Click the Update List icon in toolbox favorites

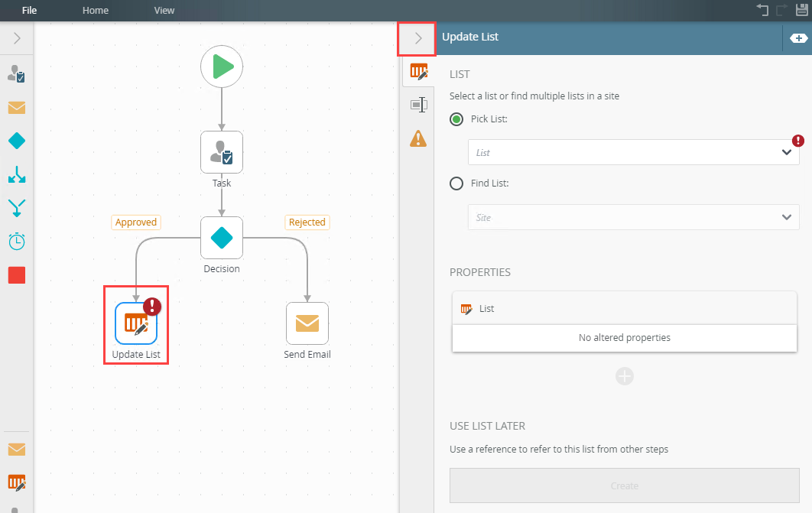click(17, 483)
